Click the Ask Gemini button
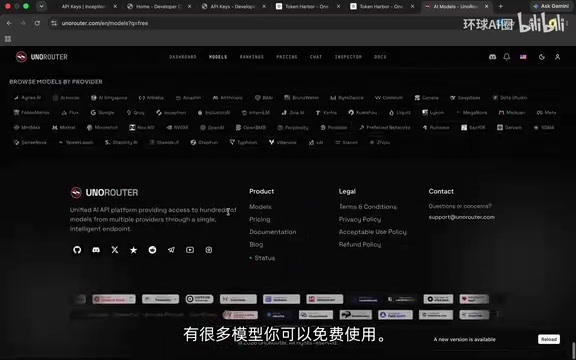Screen dimensions: 576x360 pos(551,6)
